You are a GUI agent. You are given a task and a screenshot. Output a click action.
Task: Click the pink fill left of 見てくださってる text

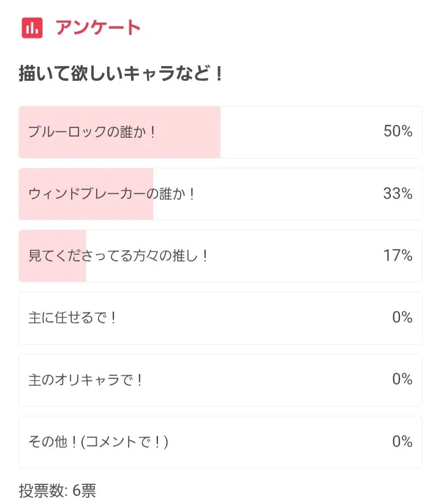tap(23, 256)
